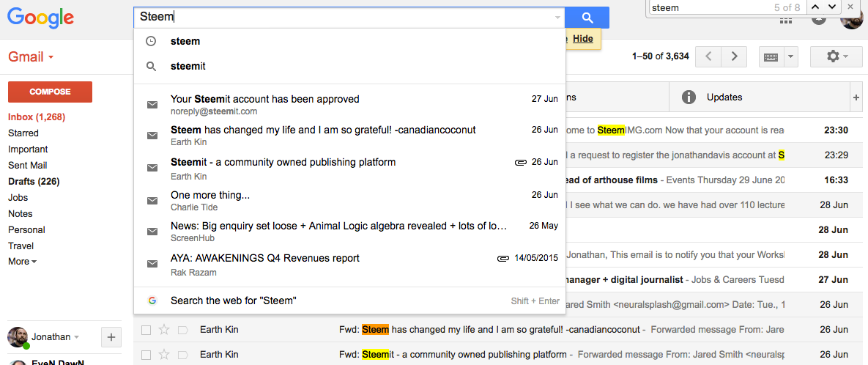Open the 16:33 arthouse films email
This screenshot has width=868, height=365.
click(x=714, y=180)
